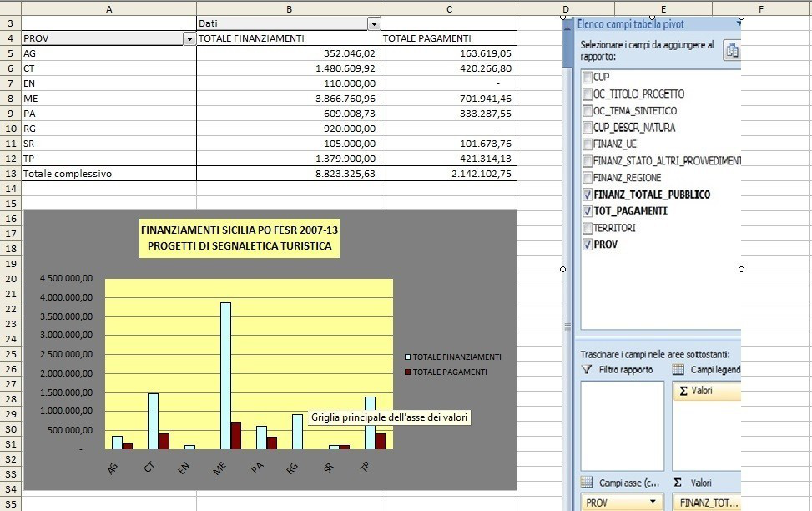Image resolution: width=812 pixels, height=511 pixels.
Task: Select the grand total 2.142.102,75 cell
Action: tap(449, 174)
